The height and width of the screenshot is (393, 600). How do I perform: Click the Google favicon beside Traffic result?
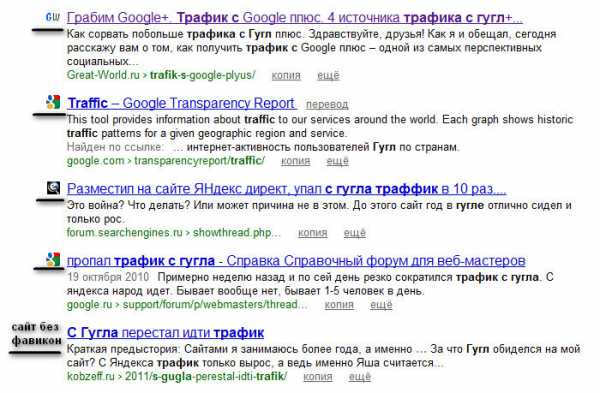click(53, 102)
